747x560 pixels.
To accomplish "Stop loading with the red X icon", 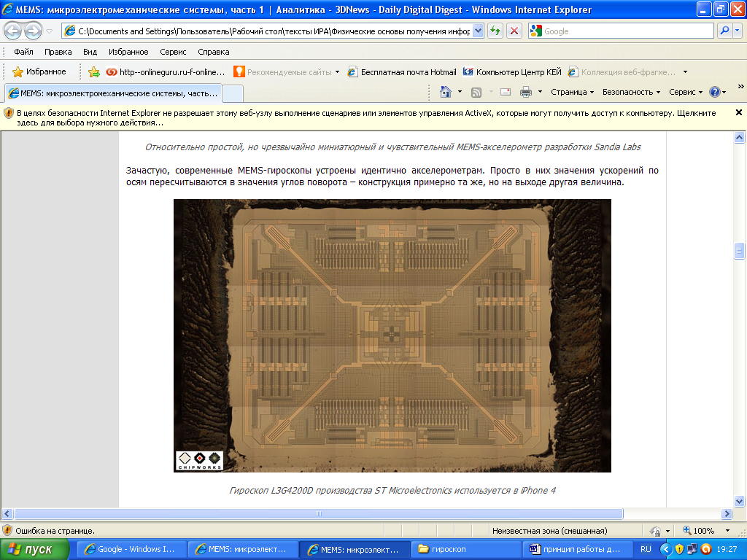I will (x=514, y=31).
